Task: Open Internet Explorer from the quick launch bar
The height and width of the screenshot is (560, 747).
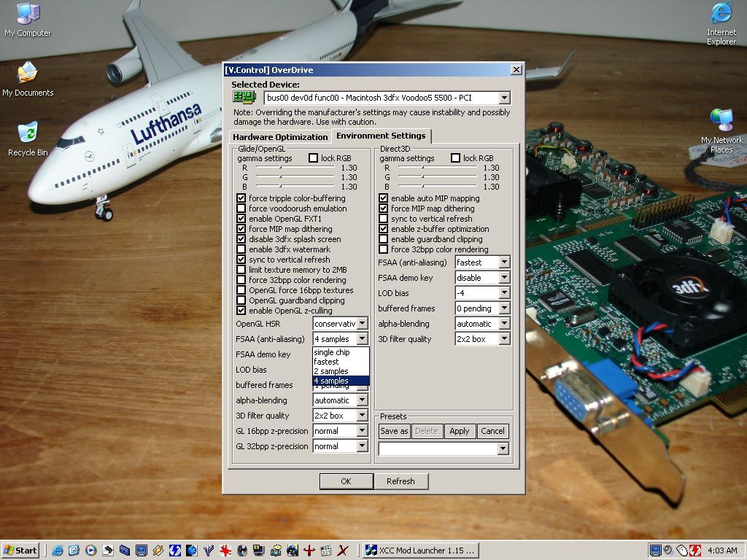Action: coord(57,551)
